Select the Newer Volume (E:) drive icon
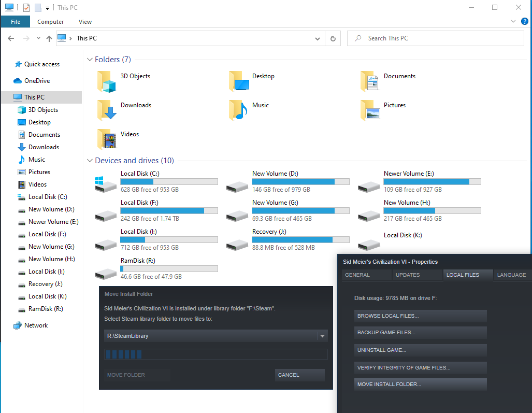The image size is (532, 413). coord(369,186)
